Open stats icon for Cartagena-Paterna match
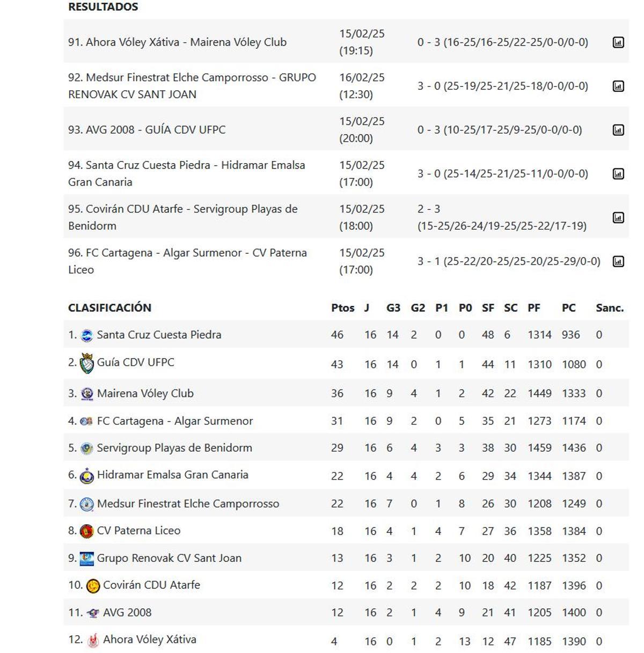Image resolution: width=644 pixels, height=653 pixels. click(x=618, y=262)
